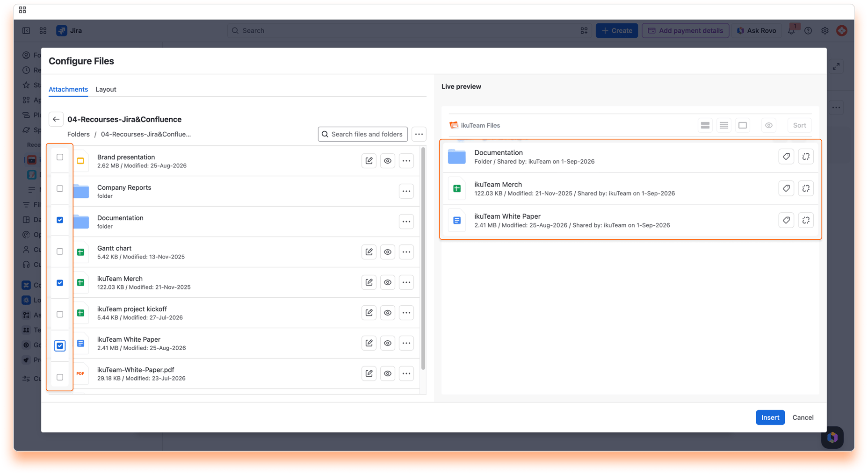The width and height of the screenshot is (868, 474).
Task: Switch preview to the thick rows view icon
Action: [x=705, y=125]
